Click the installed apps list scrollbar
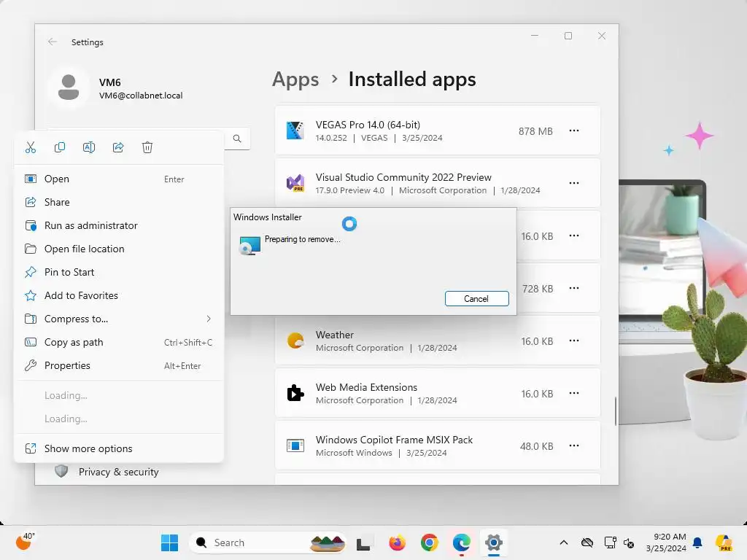747x560 pixels. pos(616,411)
